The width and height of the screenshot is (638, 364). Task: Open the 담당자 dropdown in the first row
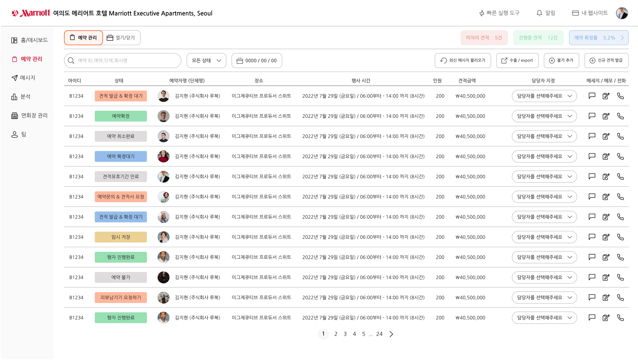coord(544,96)
